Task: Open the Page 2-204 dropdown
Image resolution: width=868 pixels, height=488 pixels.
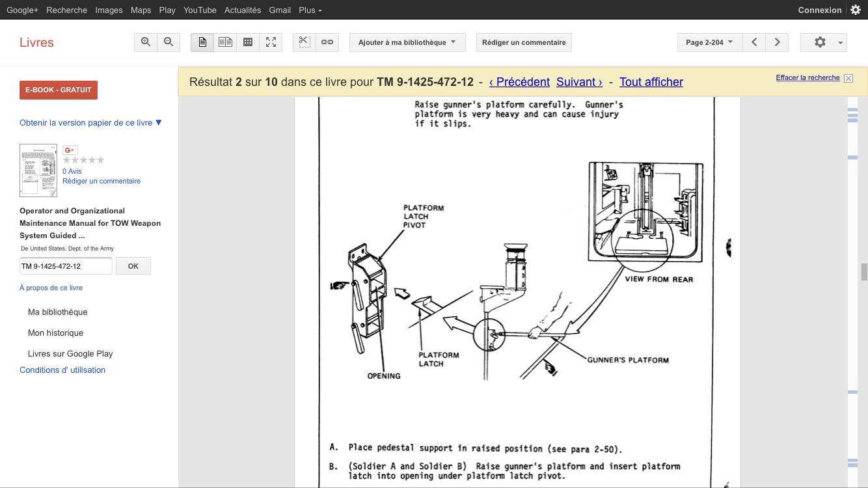Action: click(x=709, y=42)
